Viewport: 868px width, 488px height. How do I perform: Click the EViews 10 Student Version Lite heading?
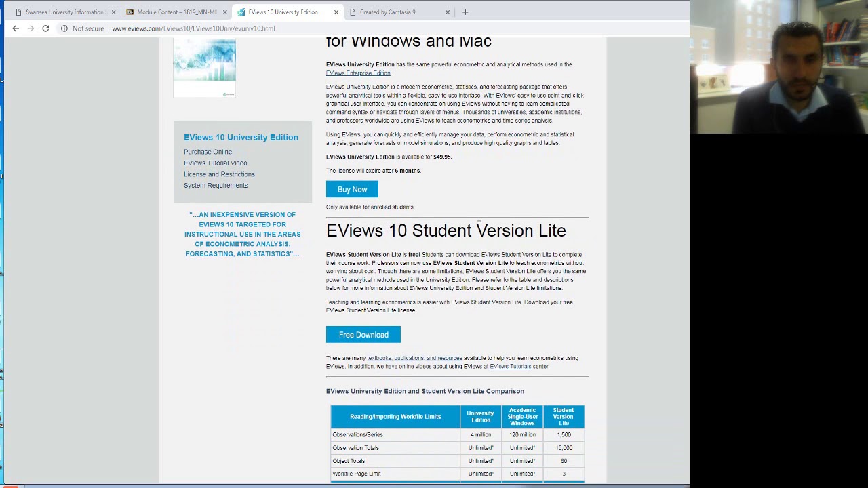click(x=446, y=230)
